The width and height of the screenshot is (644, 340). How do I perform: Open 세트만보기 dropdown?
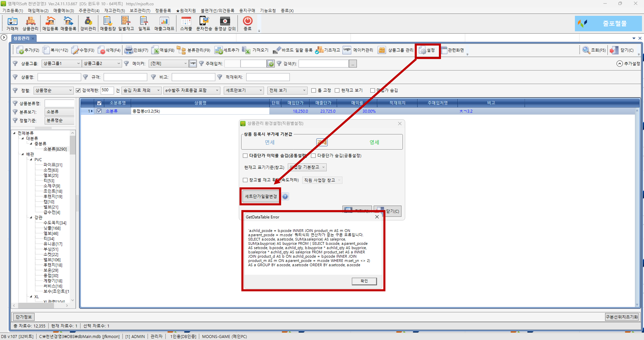click(x=244, y=90)
